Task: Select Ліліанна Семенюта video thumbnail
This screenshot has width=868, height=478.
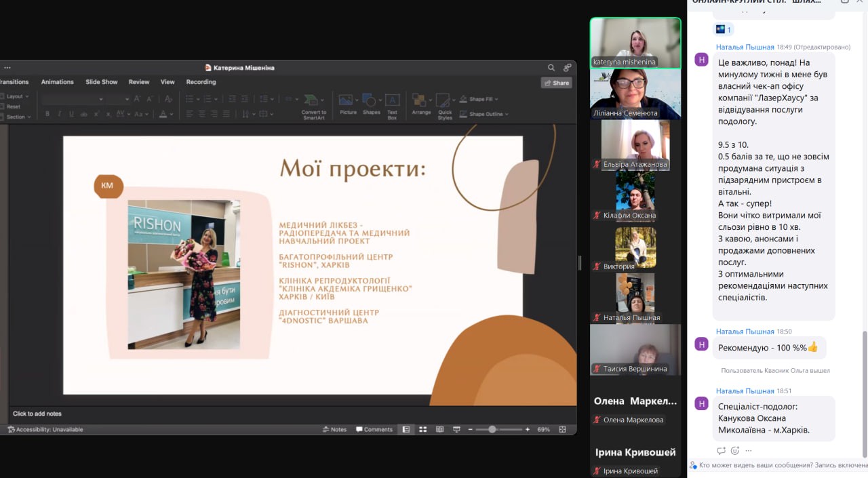Action: (635, 94)
